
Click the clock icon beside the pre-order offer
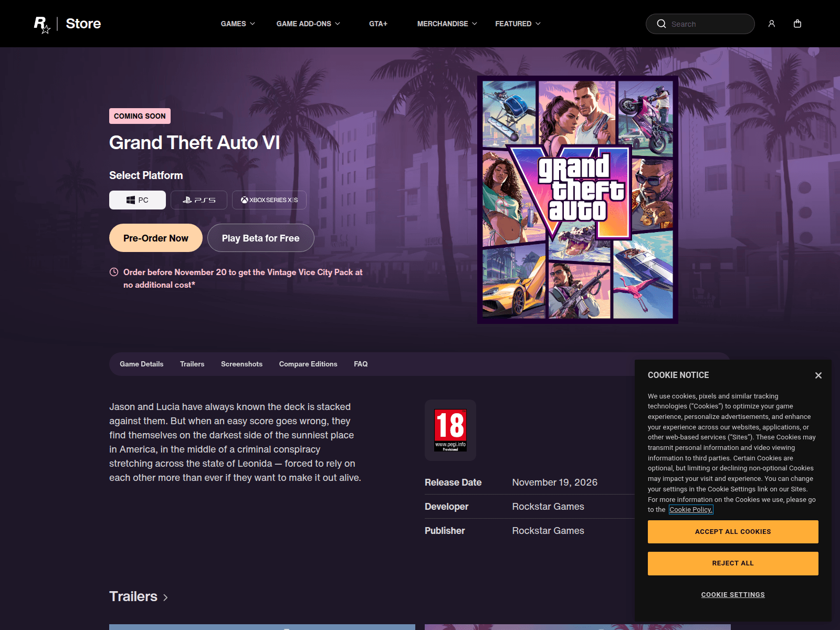[x=114, y=272]
